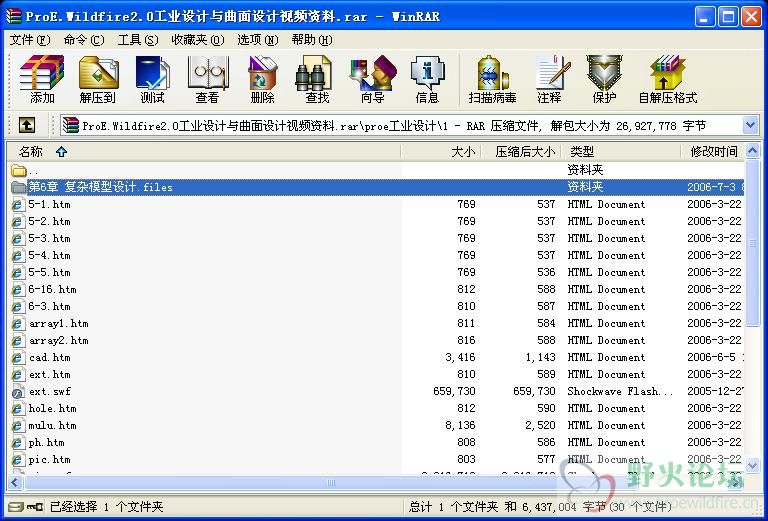Click vertical scrollbar up arrow
768x521 pixels.
[x=752, y=151]
